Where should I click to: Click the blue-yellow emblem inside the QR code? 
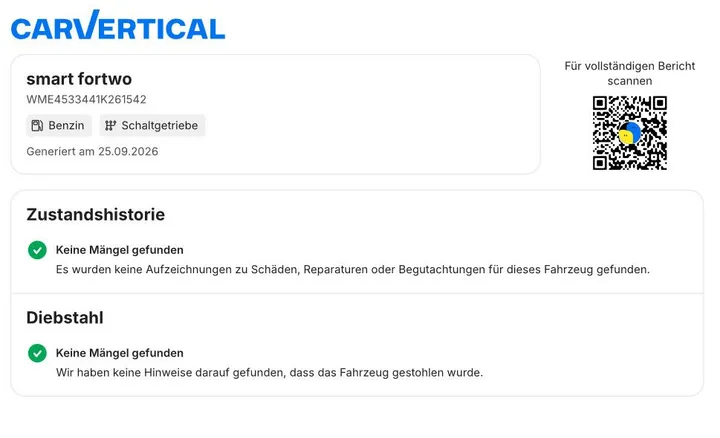coord(630,133)
